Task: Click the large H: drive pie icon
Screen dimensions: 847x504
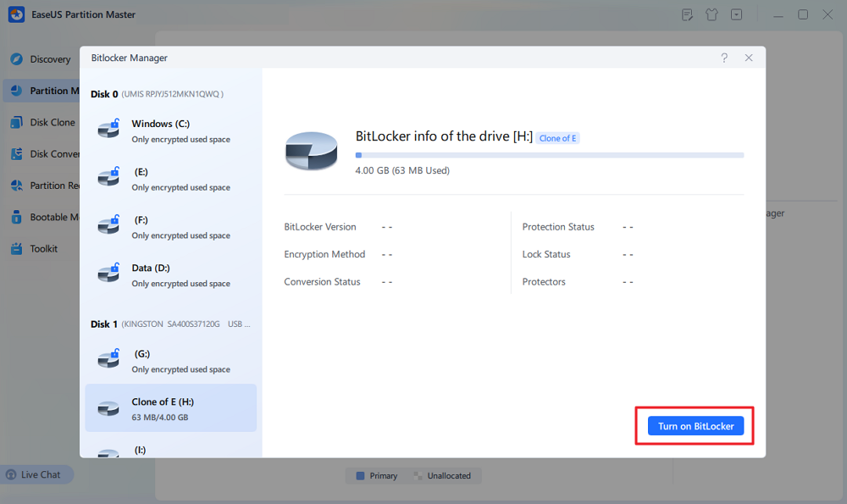Action: tap(311, 151)
